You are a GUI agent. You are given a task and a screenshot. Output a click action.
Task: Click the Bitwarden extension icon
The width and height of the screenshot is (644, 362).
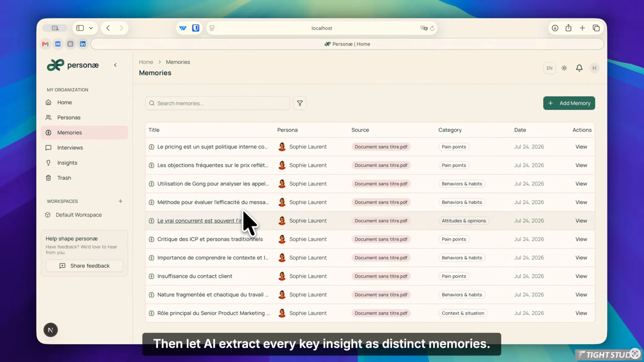pos(195,28)
